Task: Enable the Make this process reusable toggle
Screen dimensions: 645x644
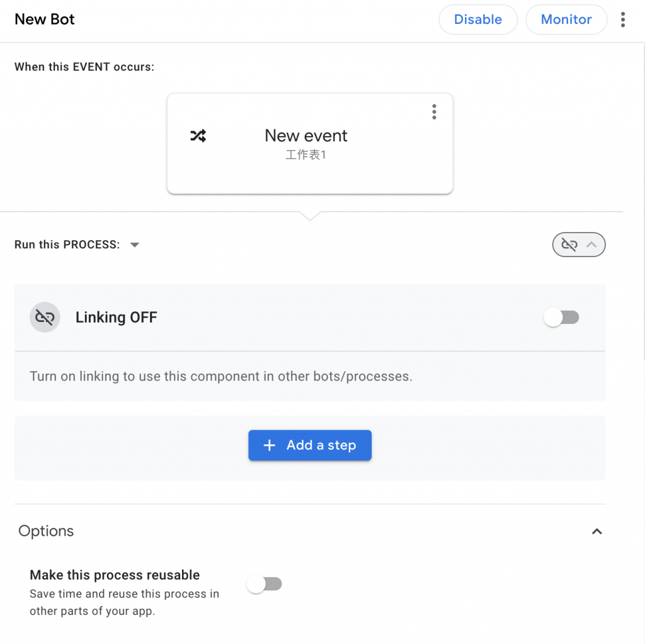Action: point(265,584)
